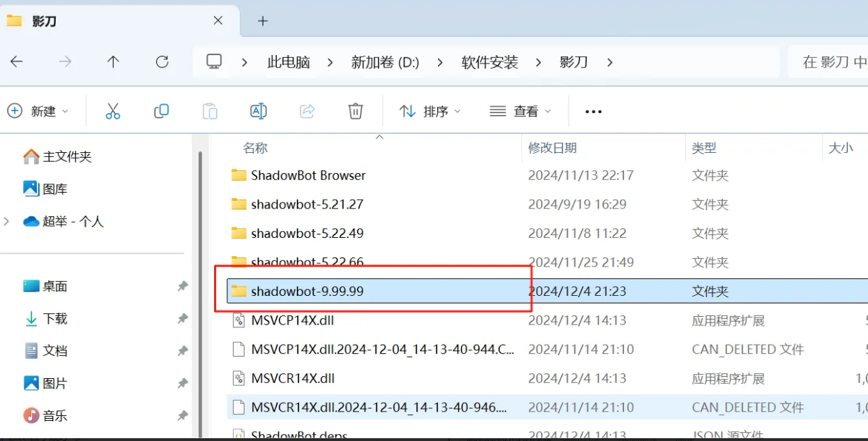Image resolution: width=868 pixels, height=441 pixels.
Task: Click the 在 影刀 中 search box
Action: point(828,62)
